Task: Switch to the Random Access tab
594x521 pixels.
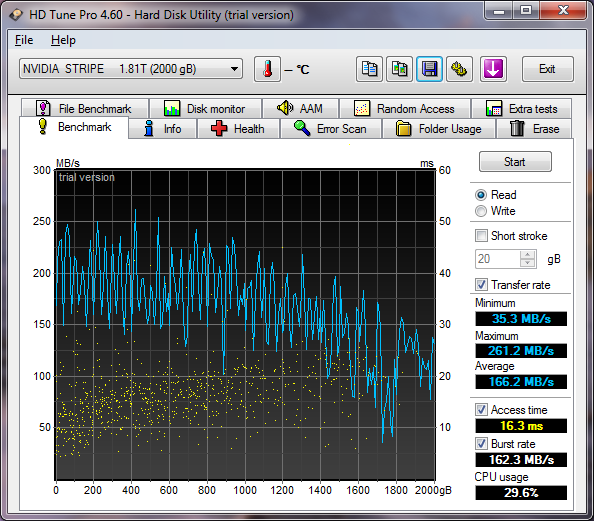Action: pos(405,109)
